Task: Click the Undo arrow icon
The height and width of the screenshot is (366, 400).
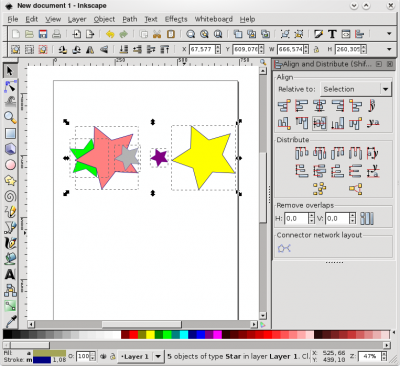Action: [110, 34]
